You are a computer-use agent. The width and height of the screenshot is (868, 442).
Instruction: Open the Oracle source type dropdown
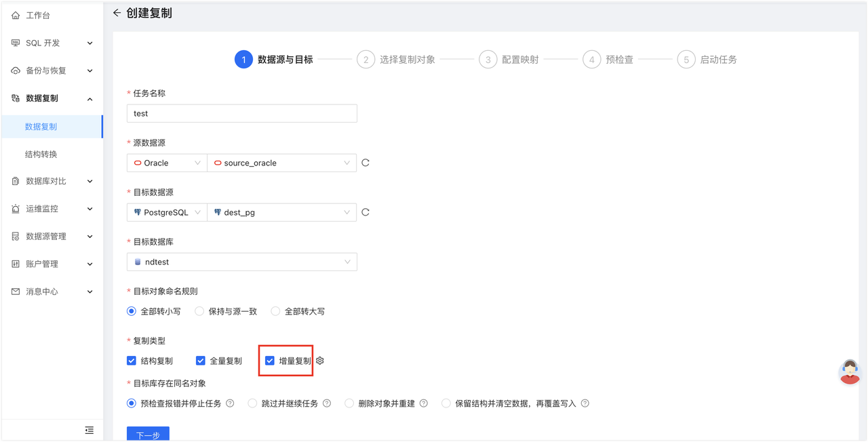coord(166,163)
